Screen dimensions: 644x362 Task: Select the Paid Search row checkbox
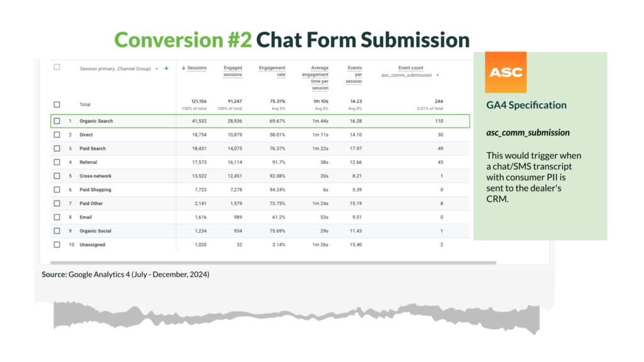[x=57, y=148]
